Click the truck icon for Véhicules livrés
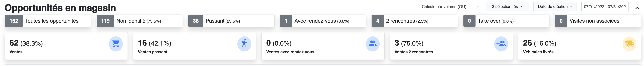Viewport: 644px width, 66px height. coord(630,44)
